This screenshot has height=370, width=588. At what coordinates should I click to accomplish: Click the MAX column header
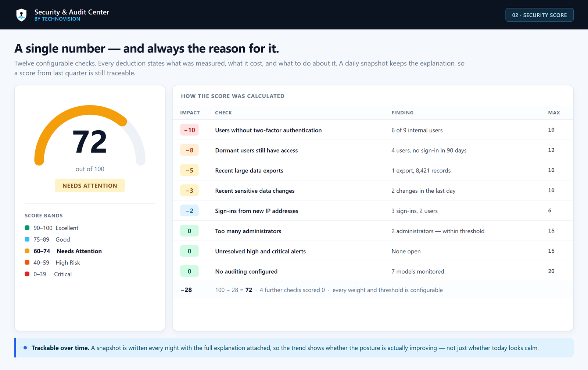click(554, 113)
